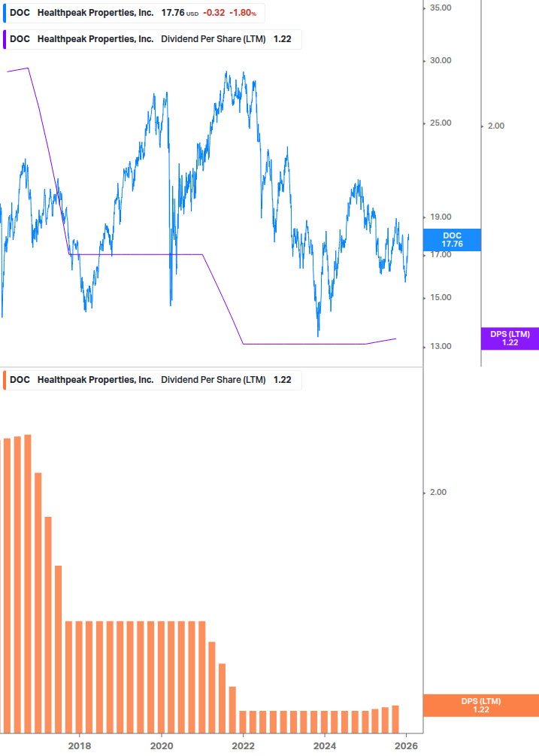
Task: Click the orange color bar of lower legend
Action: tap(5, 380)
